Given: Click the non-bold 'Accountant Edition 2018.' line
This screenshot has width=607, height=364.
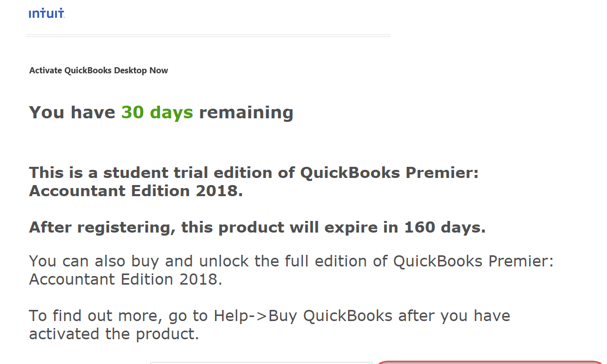Looking at the screenshot, I should click(125, 280).
